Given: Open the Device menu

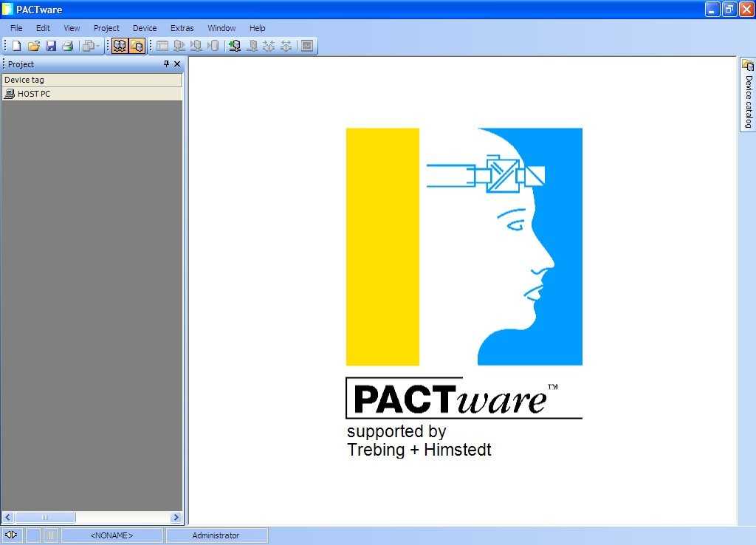Looking at the screenshot, I should coord(145,28).
